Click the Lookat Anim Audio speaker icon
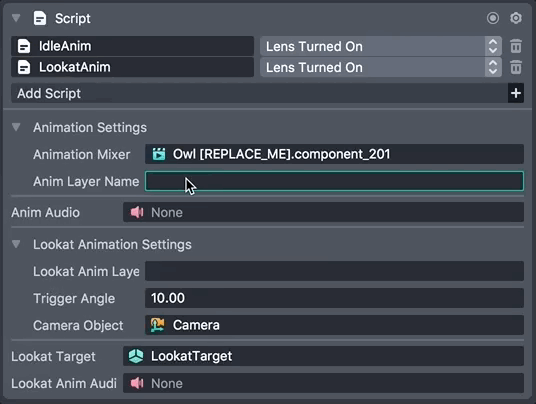Viewport: 536px width, 404px height. [x=137, y=383]
